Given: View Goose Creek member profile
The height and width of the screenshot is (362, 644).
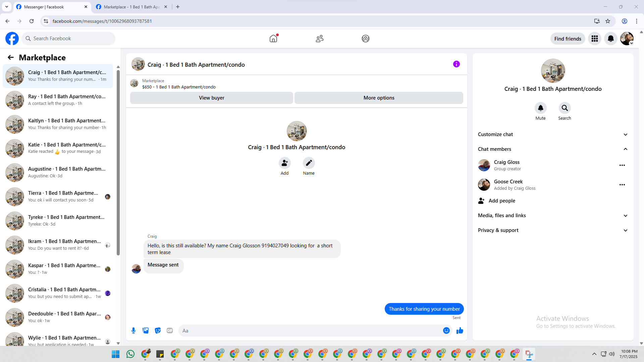Looking at the screenshot, I should [x=508, y=182].
